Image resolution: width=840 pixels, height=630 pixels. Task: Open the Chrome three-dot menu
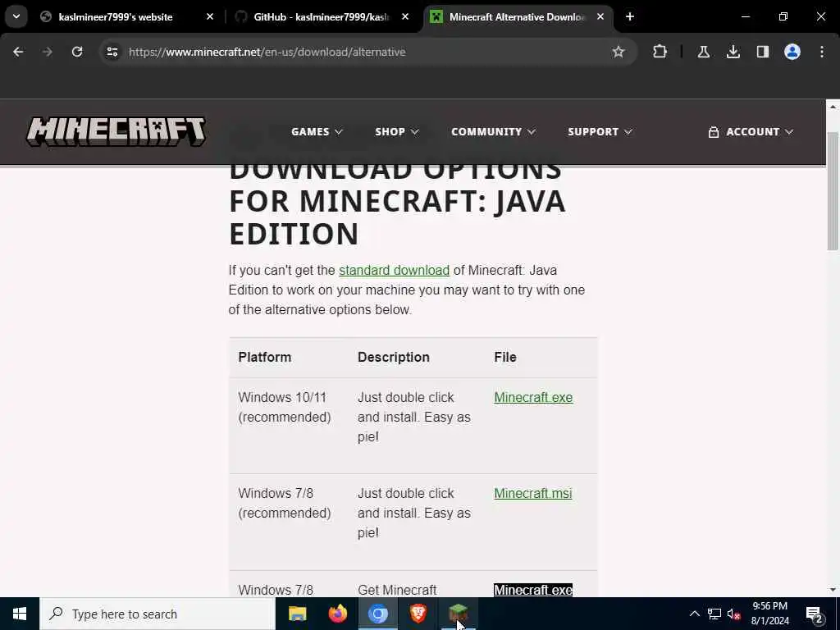coord(822,52)
